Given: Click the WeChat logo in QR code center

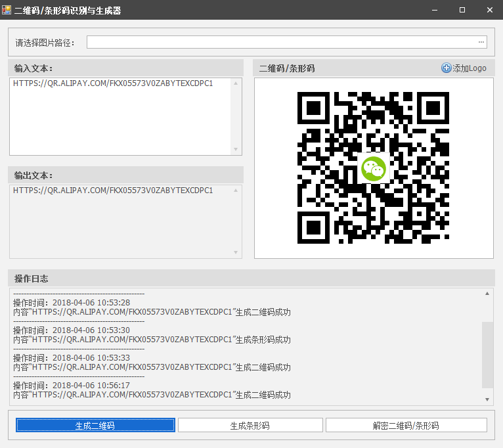Looking at the screenshot, I should (374, 169).
